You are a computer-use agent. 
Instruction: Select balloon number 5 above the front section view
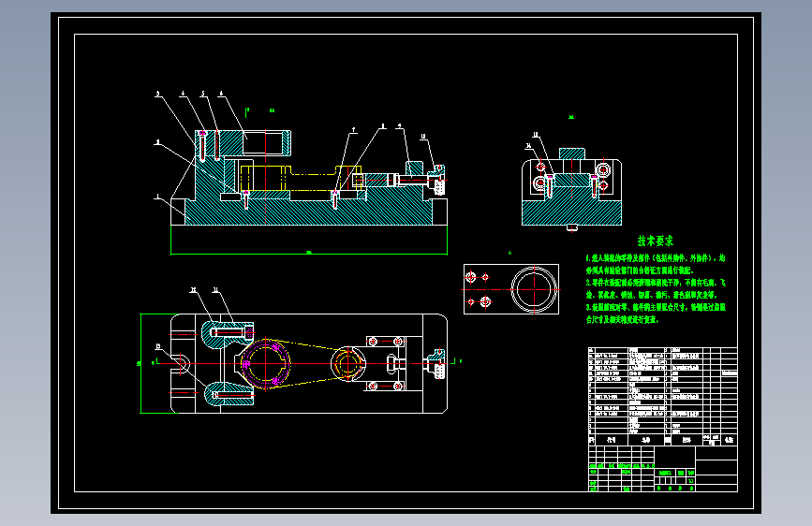coord(203,95)
